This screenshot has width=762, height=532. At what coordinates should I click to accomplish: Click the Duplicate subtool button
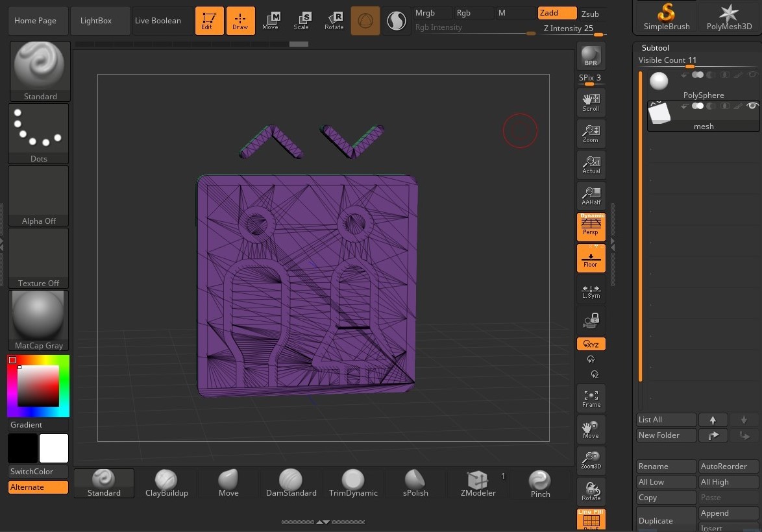(667, 520)
